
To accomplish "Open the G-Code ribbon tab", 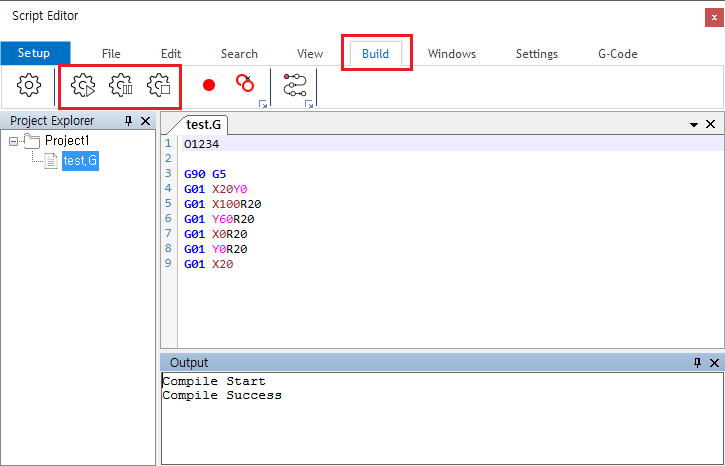I will tap(617, 54).
